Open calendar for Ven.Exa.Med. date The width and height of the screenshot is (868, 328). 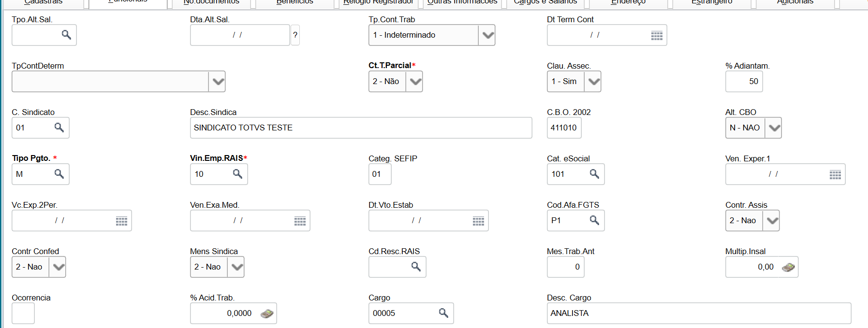300,221
